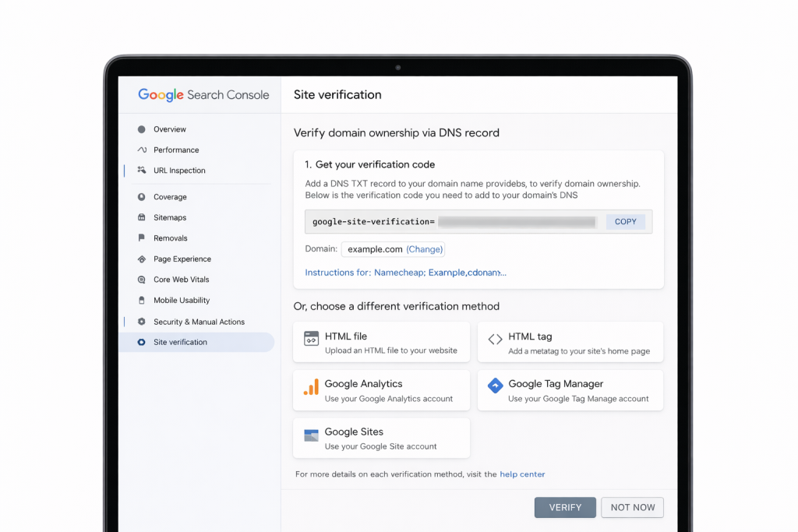Dismiss with the NOT NOW button
This screenshot has width=798, height=532.
632,508
